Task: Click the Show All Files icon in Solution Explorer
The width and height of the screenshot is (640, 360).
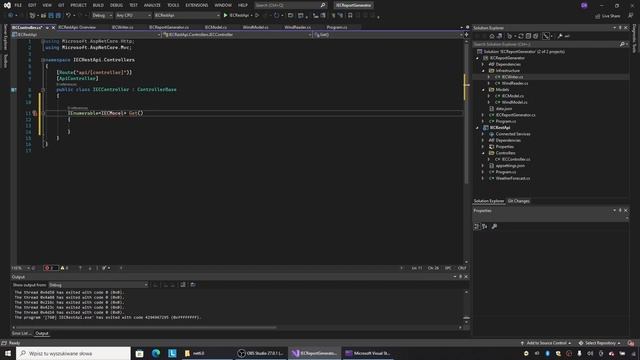Action: [x=536, y=36]
